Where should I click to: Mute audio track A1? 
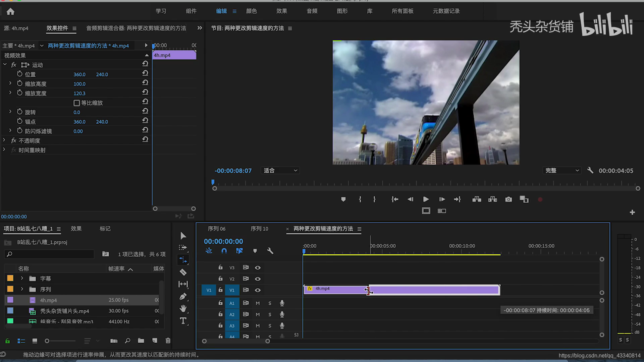(x=258, y=303)
